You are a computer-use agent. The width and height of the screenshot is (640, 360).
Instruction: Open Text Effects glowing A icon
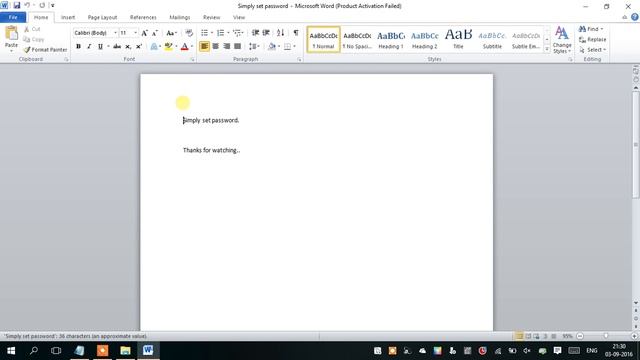(154, 47)
